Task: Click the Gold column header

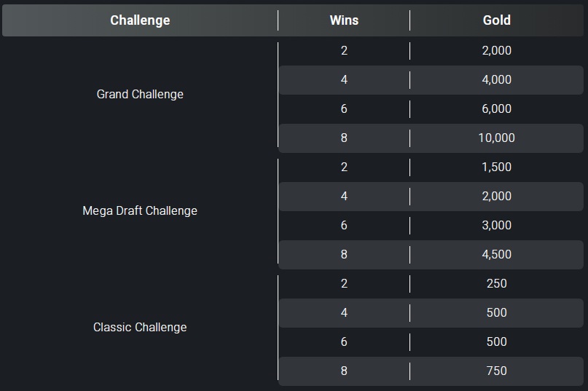Action: coord(496,20)
